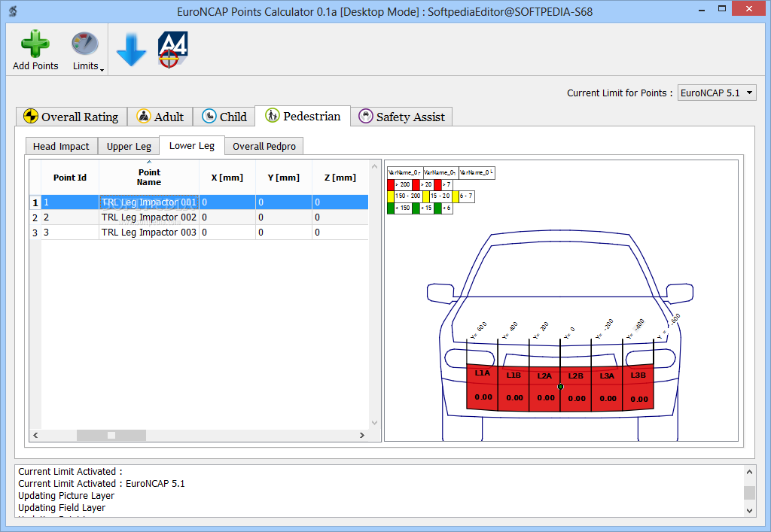Click the Z [mm] column header
771x532 pixels.
tap(340, 178)
